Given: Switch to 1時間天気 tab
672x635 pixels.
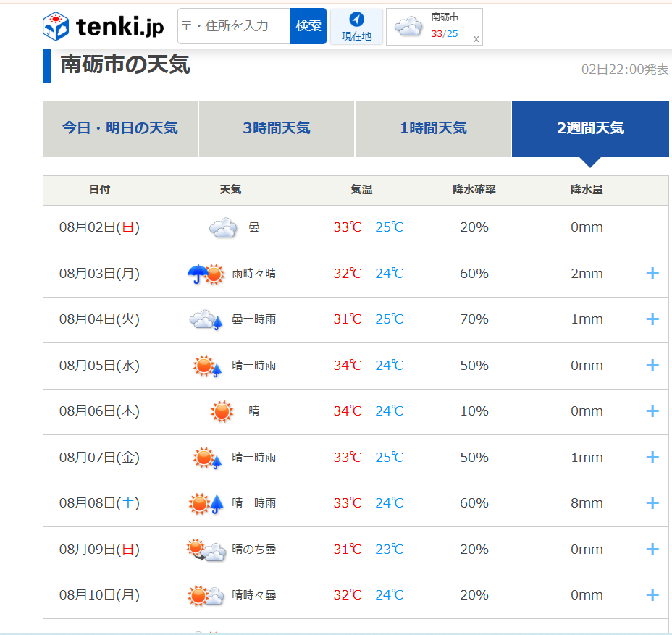Looking at the screenshot, I should click(x=433, y=129).
